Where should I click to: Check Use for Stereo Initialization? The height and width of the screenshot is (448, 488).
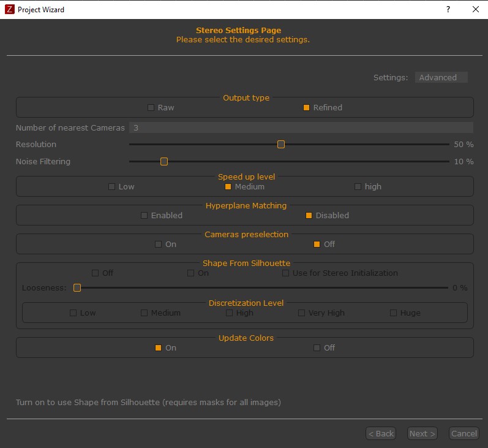pyautogui.click(x=286, y=273)
